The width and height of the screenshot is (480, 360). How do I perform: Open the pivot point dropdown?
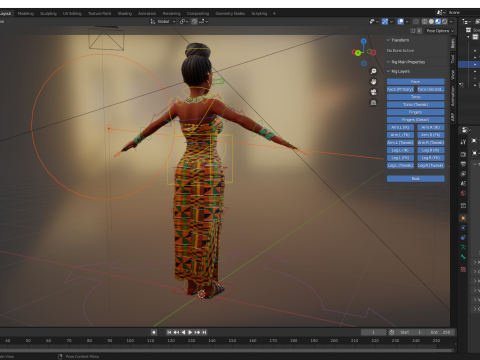point(184,22)
